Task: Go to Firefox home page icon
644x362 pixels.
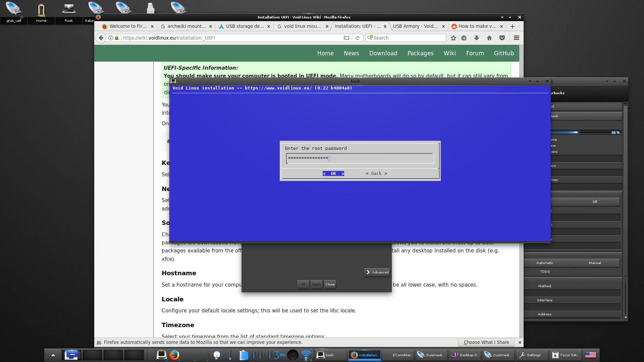Action: click(x=489, y=38)
